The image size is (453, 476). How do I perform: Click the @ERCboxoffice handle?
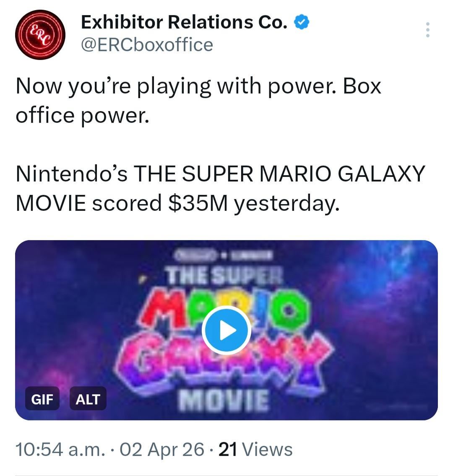[x=146, y=45]
